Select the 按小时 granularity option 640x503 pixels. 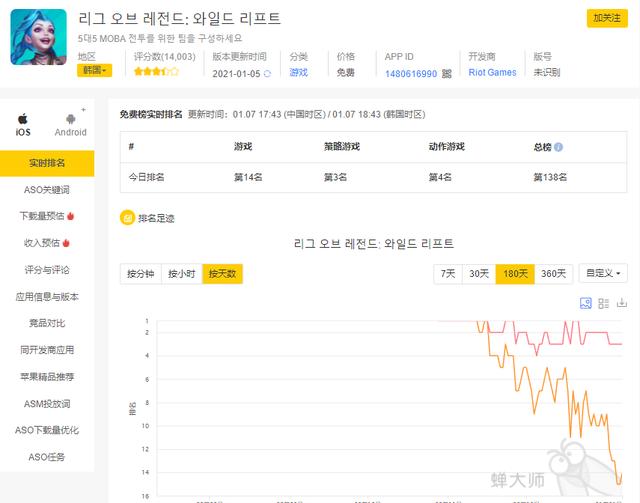coord(182,274)
